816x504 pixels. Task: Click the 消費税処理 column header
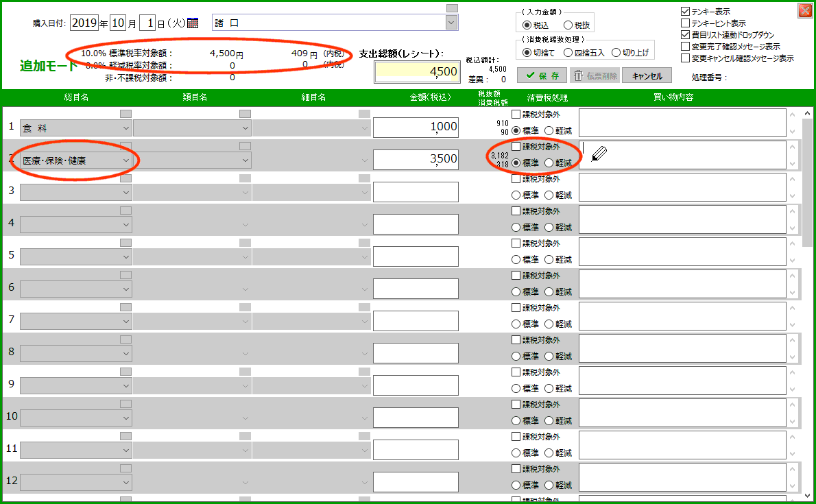[x=547, y=98]
